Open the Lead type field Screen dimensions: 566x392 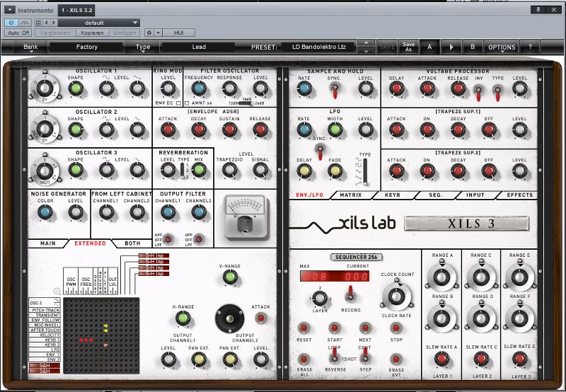199,47
